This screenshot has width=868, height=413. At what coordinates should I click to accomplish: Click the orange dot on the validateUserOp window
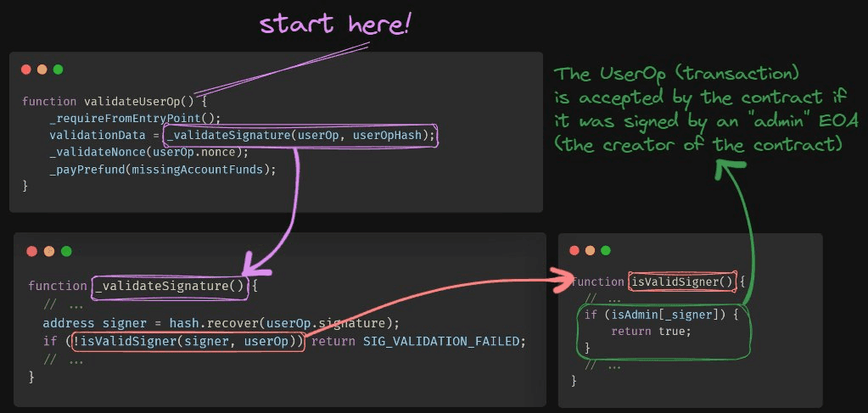pyautogui.click(x=42, y=70)
